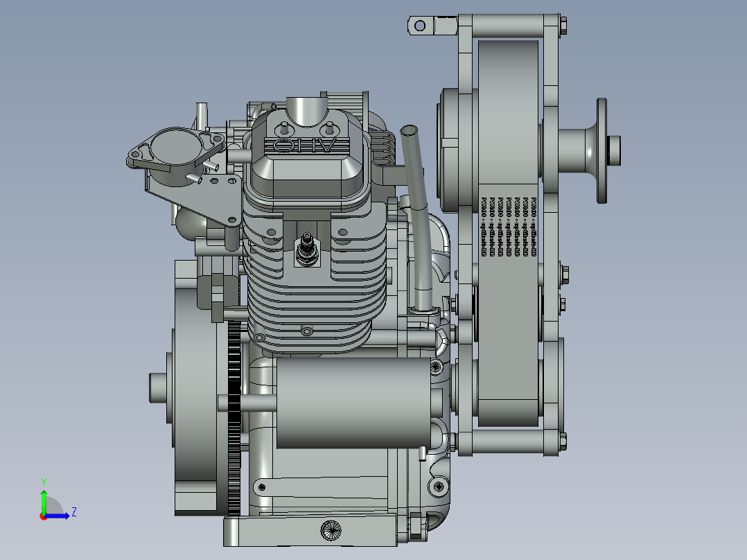Select the spark plug on the cylinder

pos(306,250)
